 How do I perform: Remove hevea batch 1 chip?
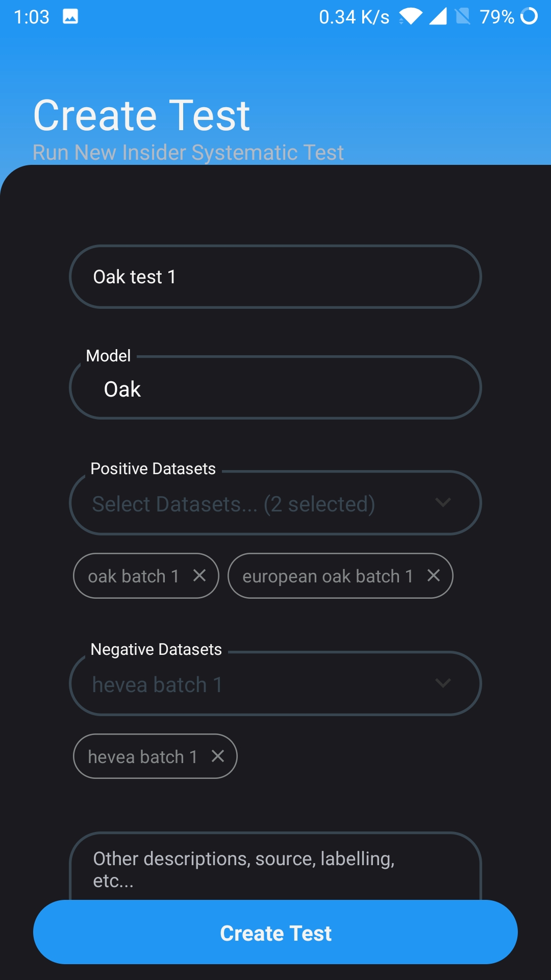218,756
